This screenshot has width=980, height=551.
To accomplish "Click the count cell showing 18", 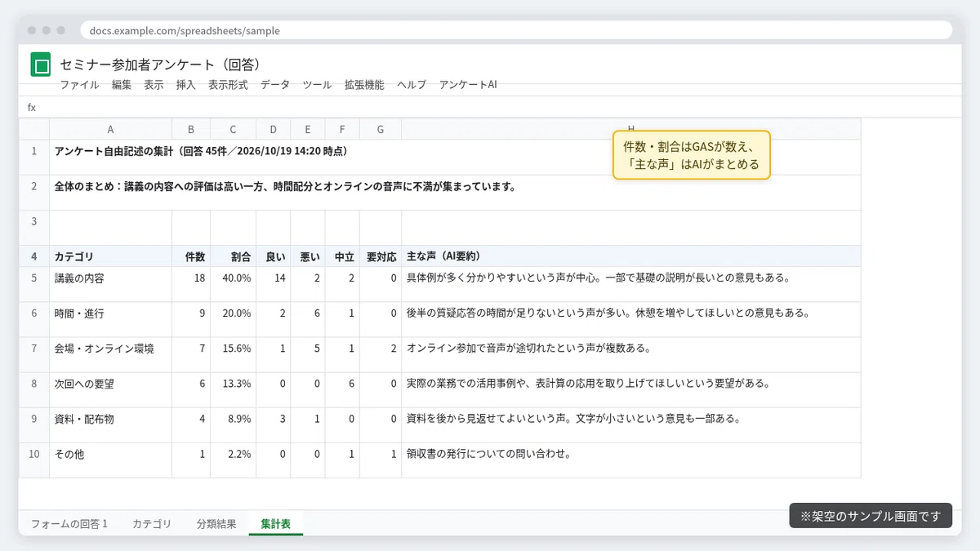I will (191, 284).
